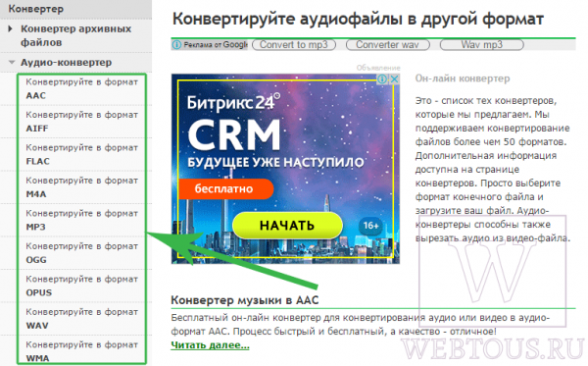588x366 pixels.
Task: Choose Конвертируйте в формат FLAC
Action: (x=81, y=155)
